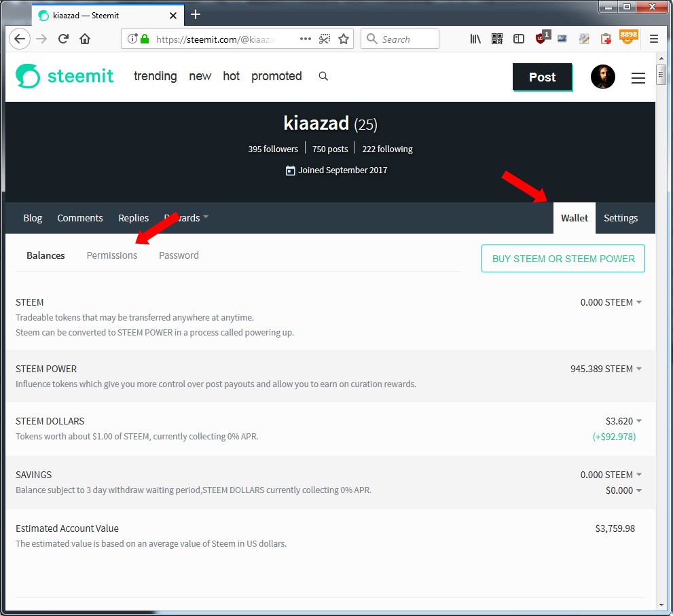Image resolution: width=673 pixels, height=616 pixels.
Task: Click the Steemit logo icon
Action: pos(28,76)
